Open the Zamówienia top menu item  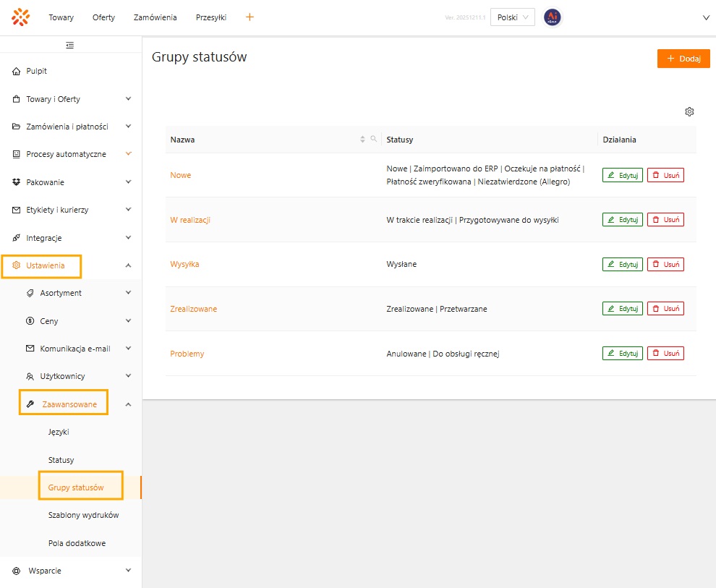[155, 17]
